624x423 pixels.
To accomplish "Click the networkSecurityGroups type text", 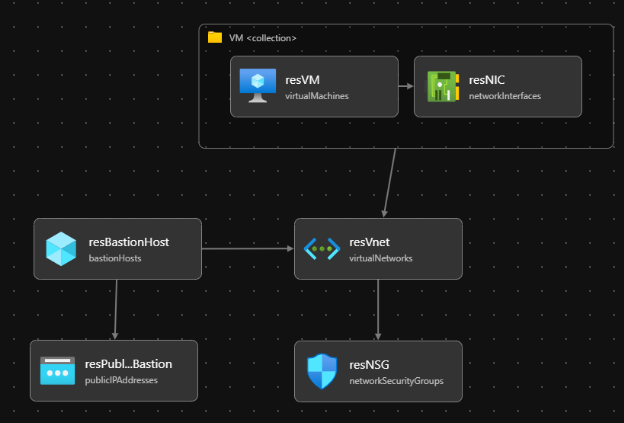I will pos(396,381).
